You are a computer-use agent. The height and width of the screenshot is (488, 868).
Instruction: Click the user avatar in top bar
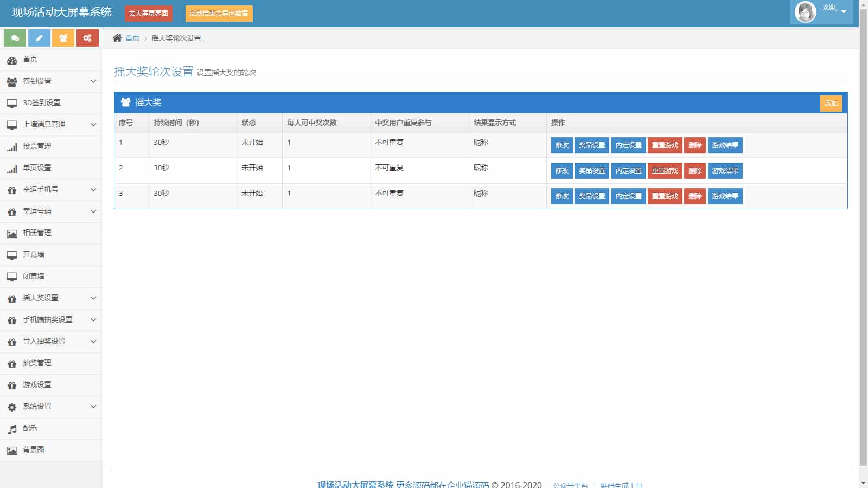click(805, 12)
